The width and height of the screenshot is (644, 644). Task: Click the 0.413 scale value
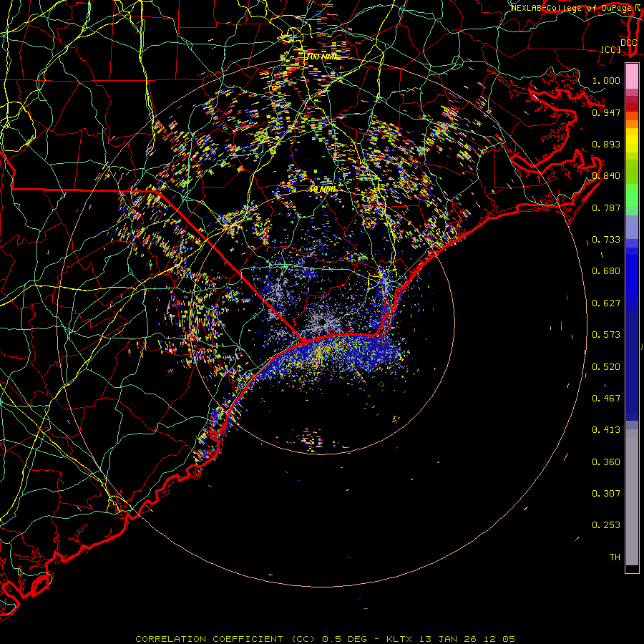coord(606,430)
